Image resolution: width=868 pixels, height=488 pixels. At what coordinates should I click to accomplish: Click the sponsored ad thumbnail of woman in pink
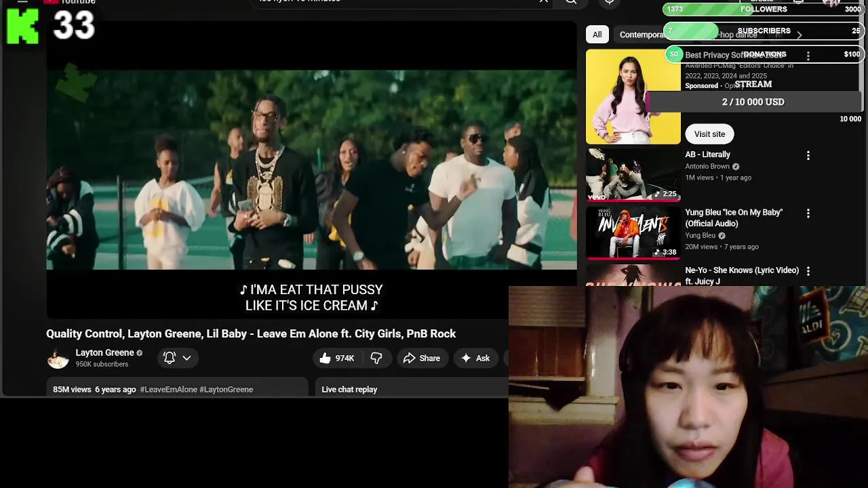(x=633, y=96)
